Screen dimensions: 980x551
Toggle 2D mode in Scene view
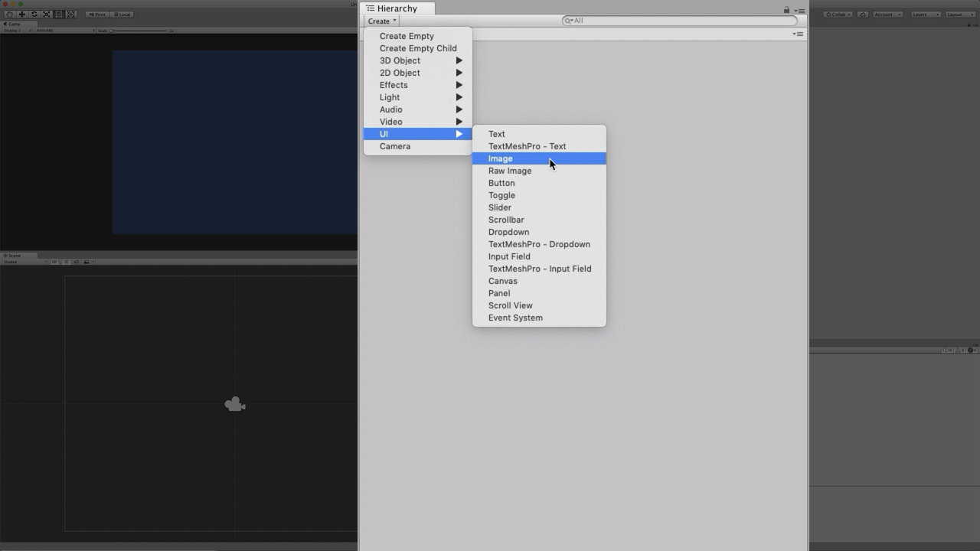pos(54,262)
